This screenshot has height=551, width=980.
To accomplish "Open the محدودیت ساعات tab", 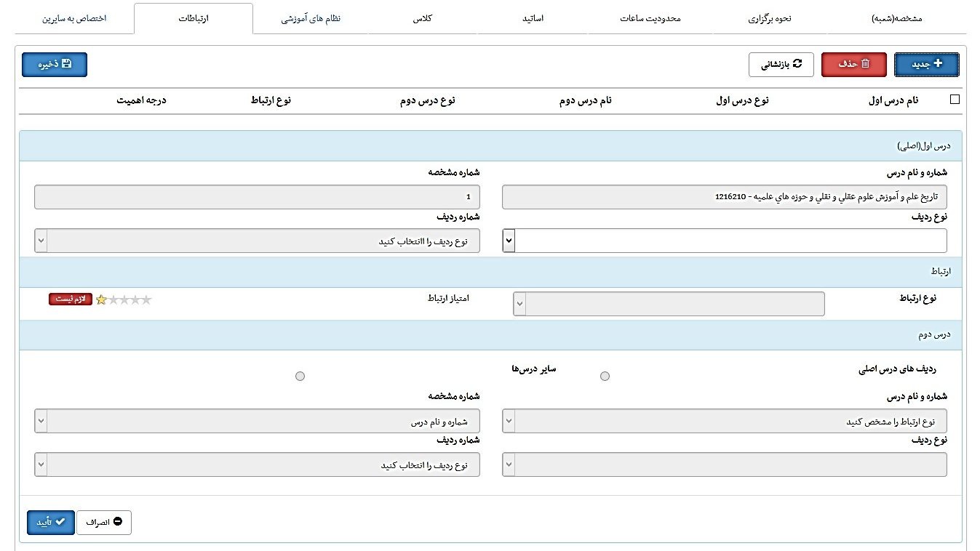I will tap(650, 19).
